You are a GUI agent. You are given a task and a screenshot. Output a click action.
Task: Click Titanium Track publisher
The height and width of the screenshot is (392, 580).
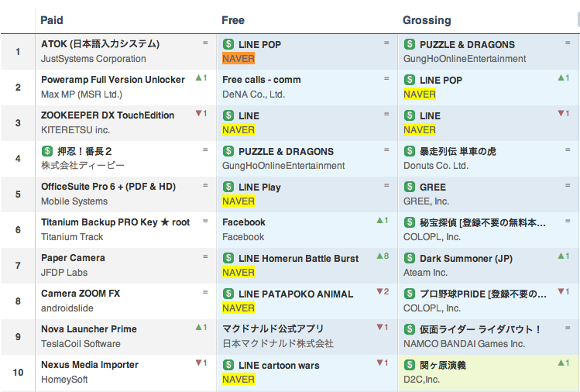72,237
